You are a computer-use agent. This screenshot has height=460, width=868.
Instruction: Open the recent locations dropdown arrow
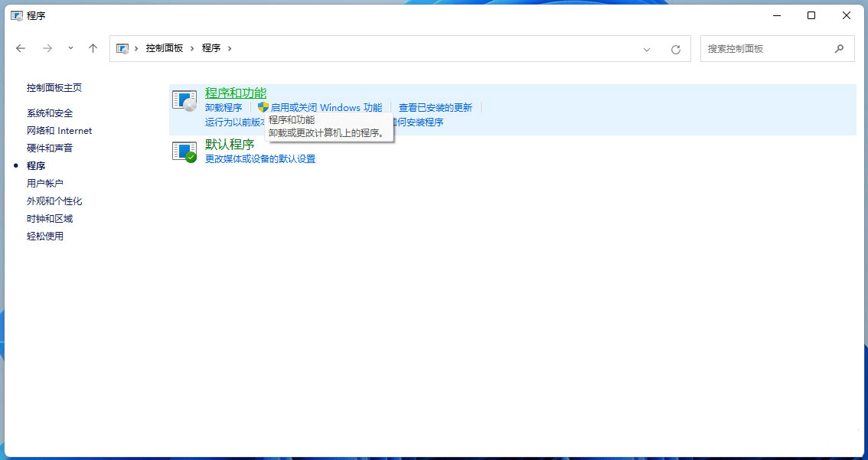[x=71, y=48]
